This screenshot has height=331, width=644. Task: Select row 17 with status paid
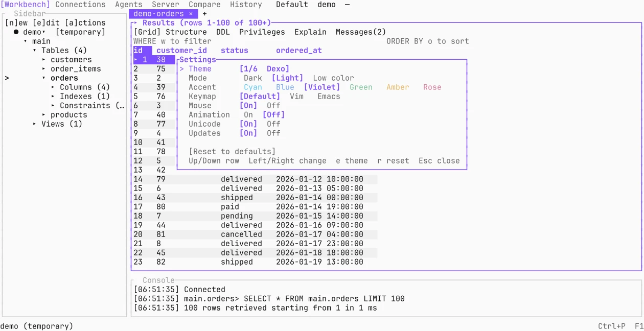255,207
